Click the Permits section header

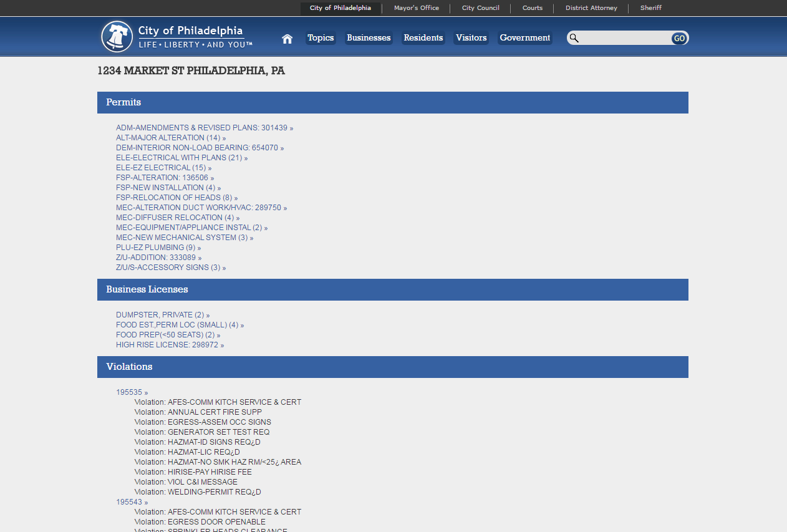[x=393, y=102]
